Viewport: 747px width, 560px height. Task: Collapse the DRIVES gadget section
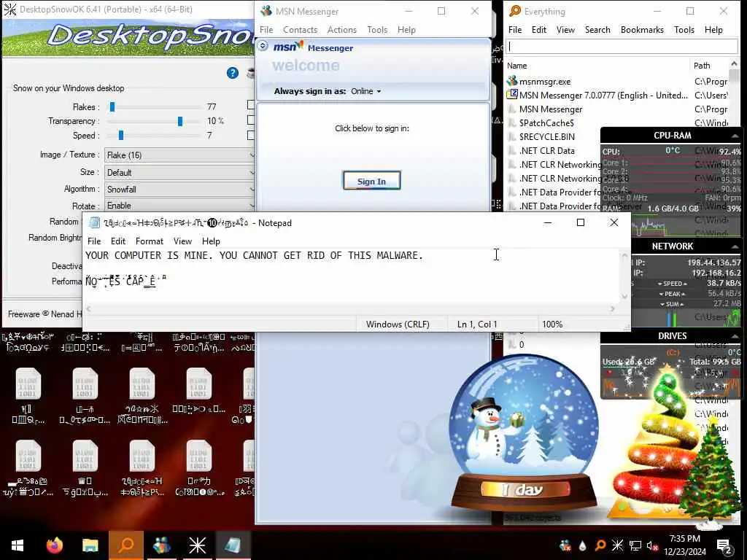(x=734, y=336)
